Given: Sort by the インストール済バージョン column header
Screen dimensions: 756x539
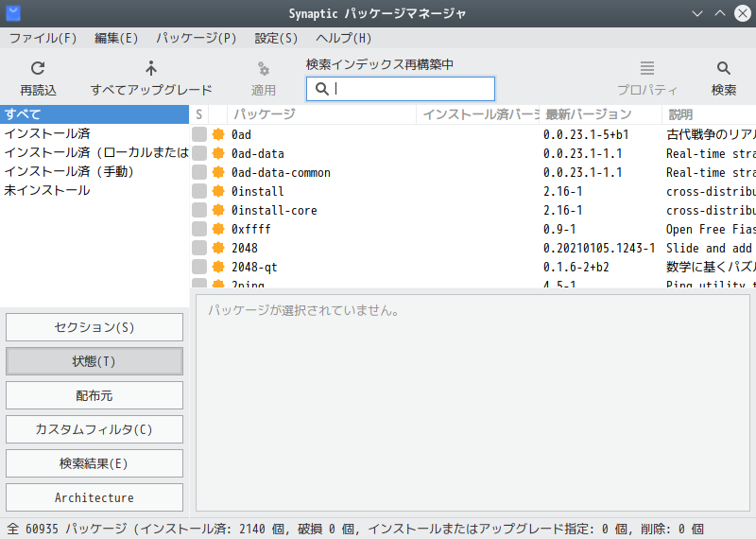Looking at the screenshot, I should pos(478,114).
